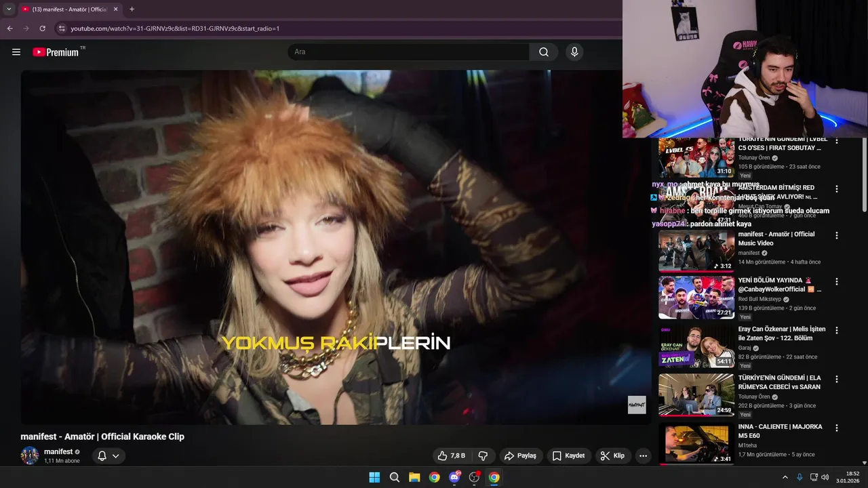This screenshot has width=868, height=488.
Task: Expand notification options chevron beside bell
Action: click(x=116, y=455)
